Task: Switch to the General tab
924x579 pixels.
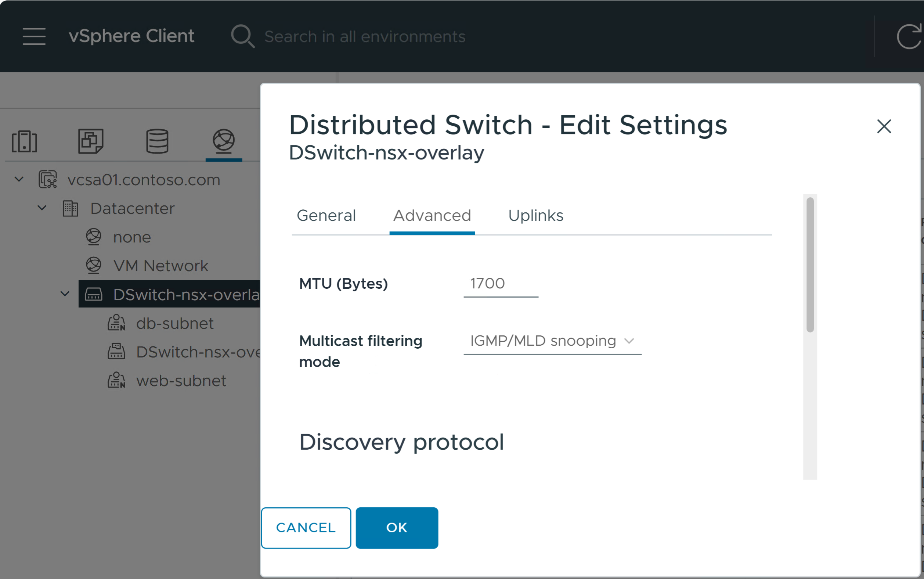Action: (x=326, y=216)
